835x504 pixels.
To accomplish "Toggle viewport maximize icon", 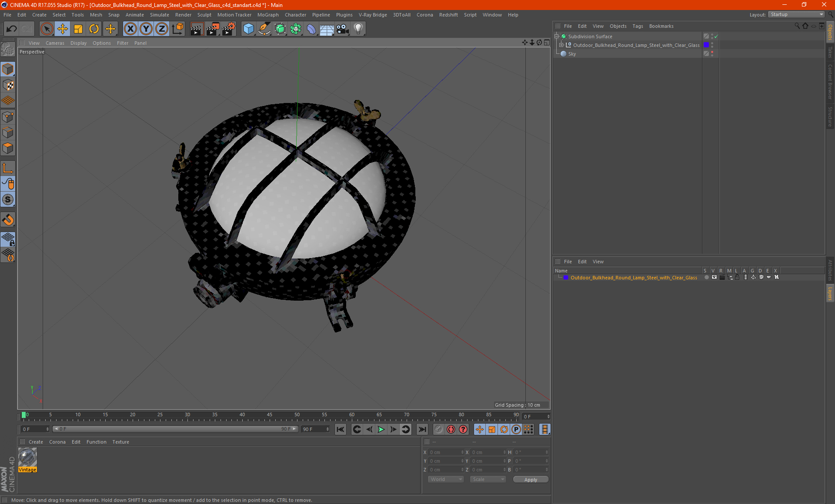I will [x=547, y=43].
